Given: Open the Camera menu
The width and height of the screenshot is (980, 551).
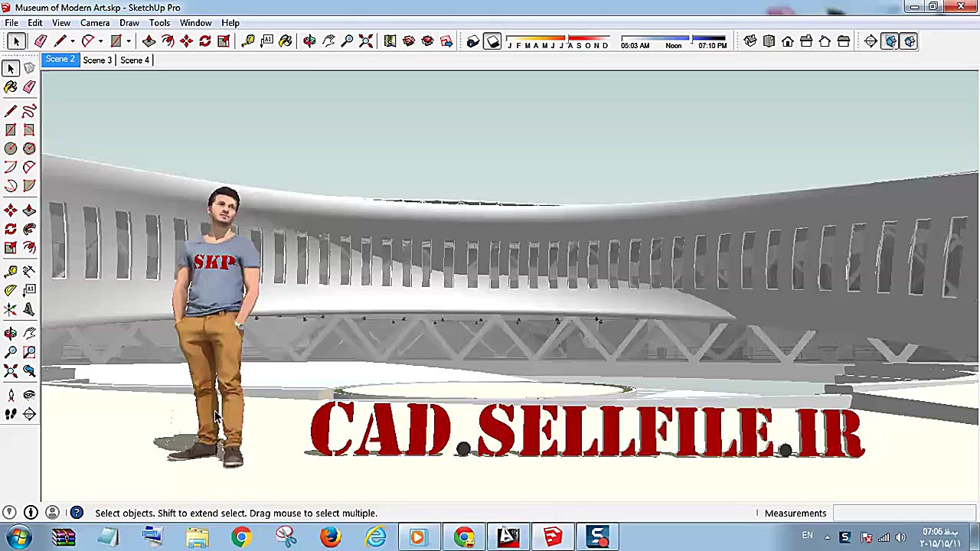Looking at the screenshot, I should point(95,23).
